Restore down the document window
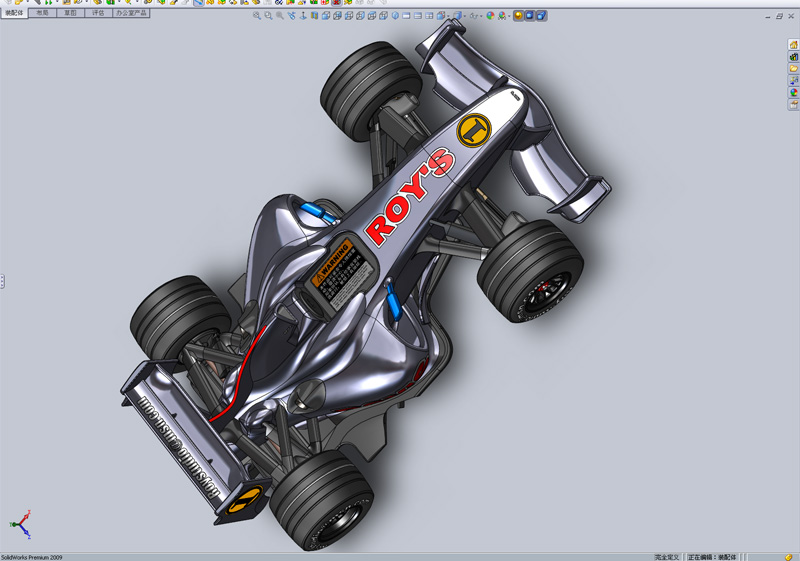 coord(780,17)
